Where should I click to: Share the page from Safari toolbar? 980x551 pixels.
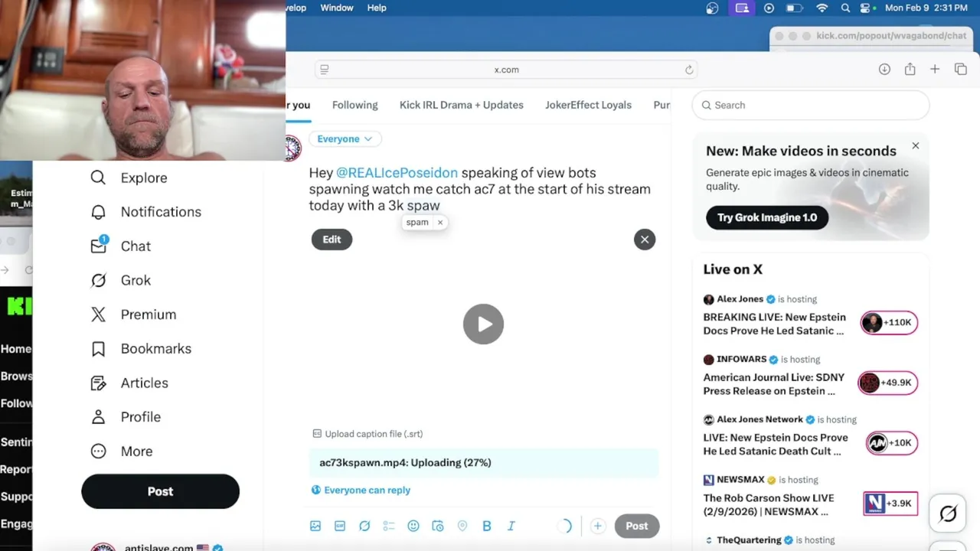[910, 70]
